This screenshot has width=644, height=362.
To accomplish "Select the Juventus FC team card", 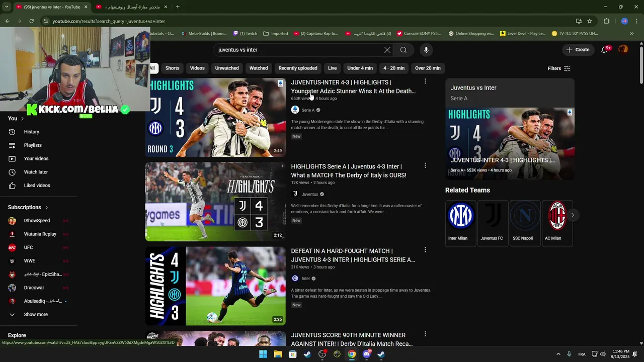I will 493,223.
